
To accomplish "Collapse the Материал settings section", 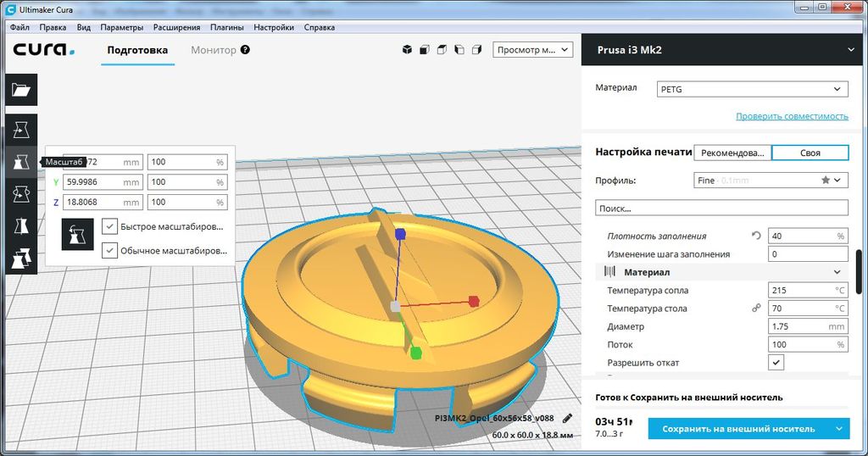I will coord(837,272).
